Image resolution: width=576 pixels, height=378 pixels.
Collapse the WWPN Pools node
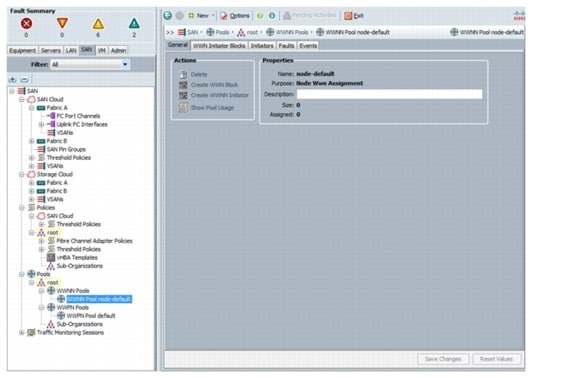[x=42, y=307]
